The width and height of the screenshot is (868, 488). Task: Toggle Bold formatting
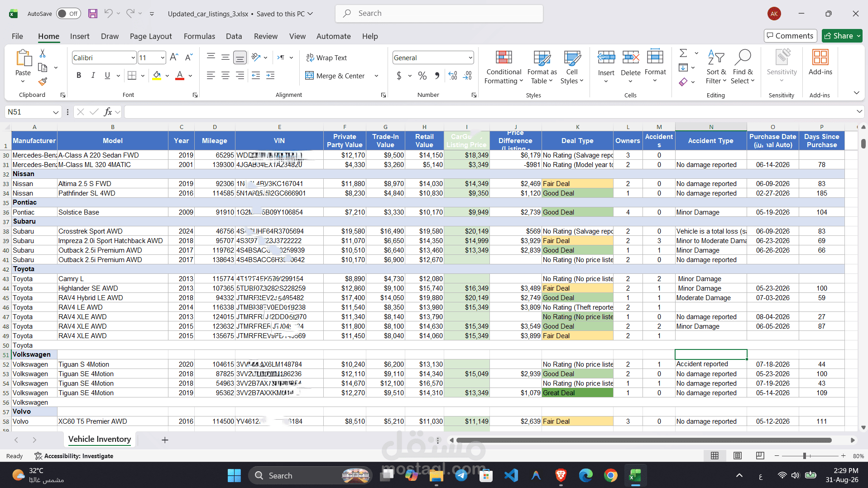point(79,76)
